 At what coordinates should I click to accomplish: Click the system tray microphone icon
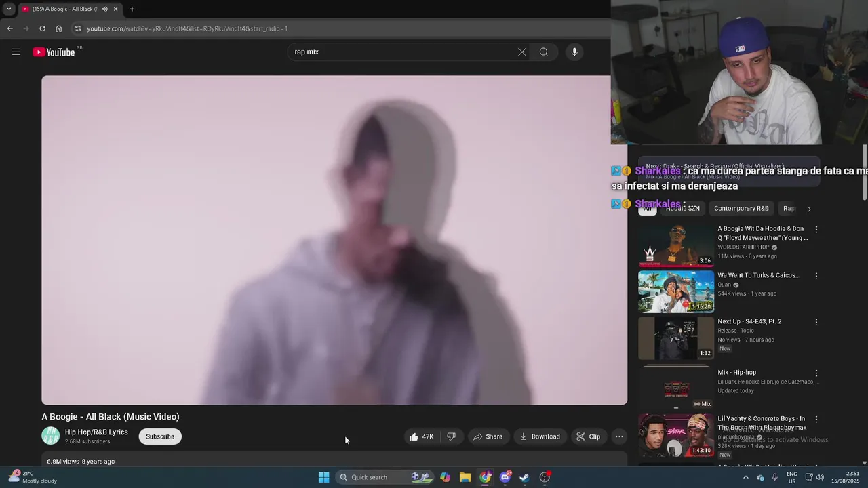tap(774, 477)
